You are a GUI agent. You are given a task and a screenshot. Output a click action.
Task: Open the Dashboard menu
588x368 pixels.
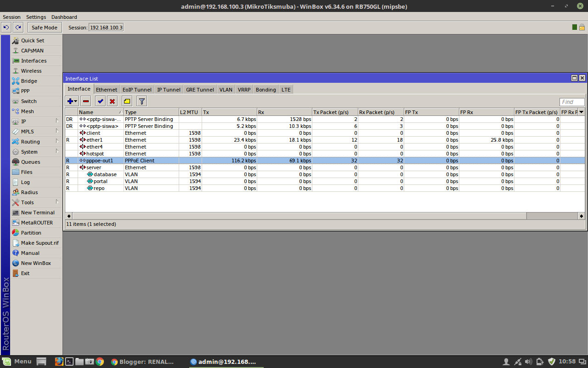(64, 17)
